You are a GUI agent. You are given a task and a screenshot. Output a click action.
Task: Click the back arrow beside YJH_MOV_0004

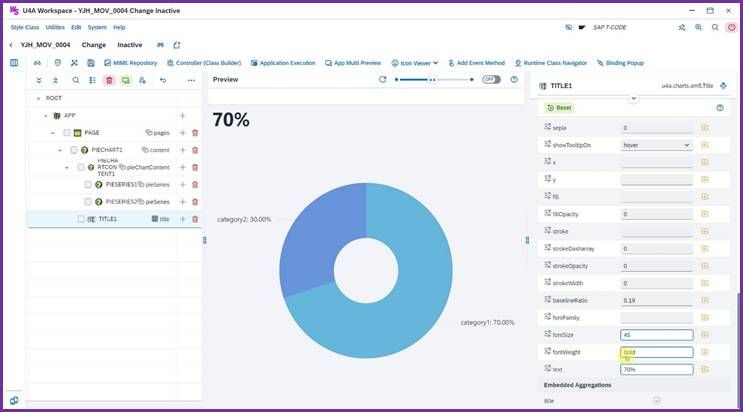11,45
